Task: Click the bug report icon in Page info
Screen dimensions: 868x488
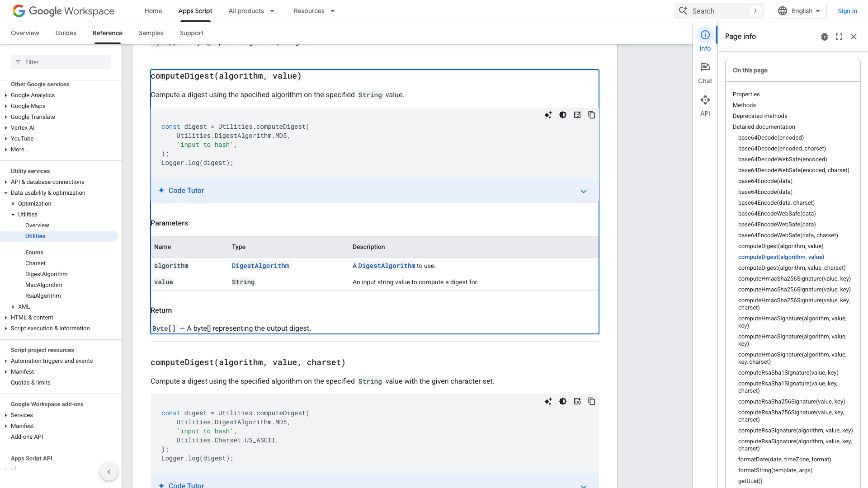Action: coord(825,37)
